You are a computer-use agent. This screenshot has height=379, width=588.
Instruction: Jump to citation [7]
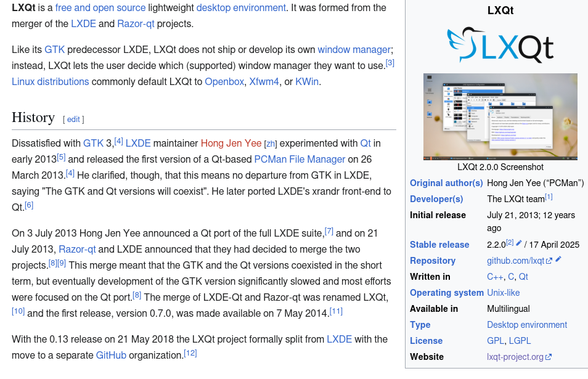click(329, 231)
